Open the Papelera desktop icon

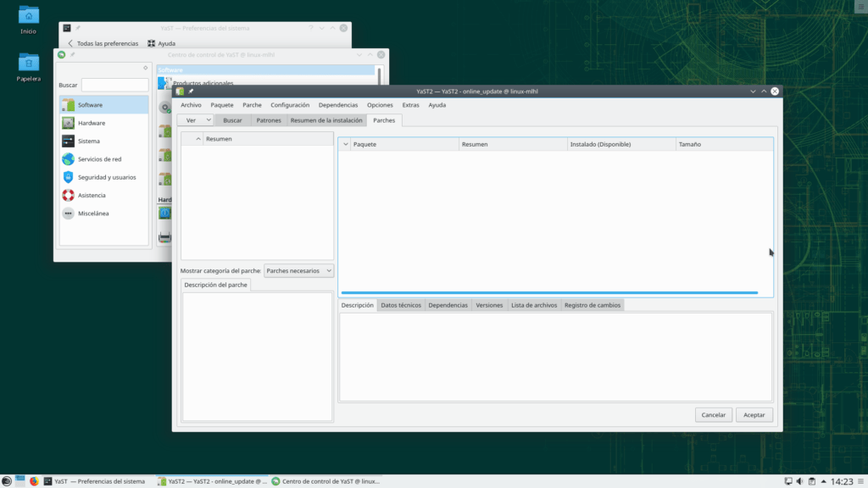(29, 63)
